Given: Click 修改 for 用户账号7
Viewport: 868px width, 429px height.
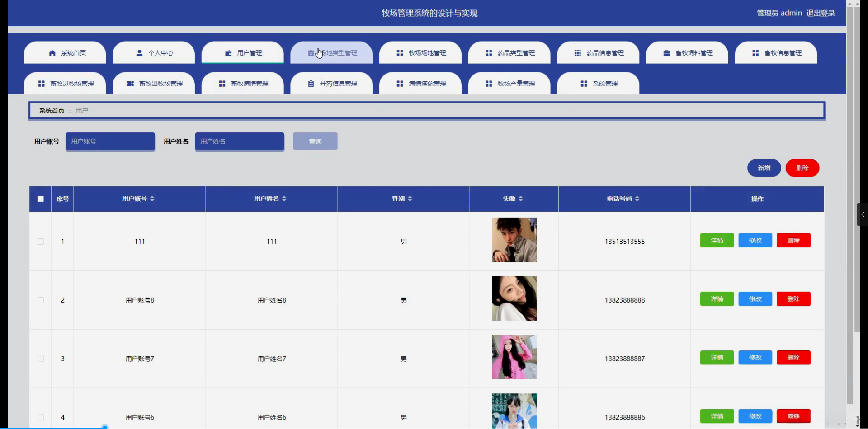Looking at the screenshot, I should (x=755, y=358).
